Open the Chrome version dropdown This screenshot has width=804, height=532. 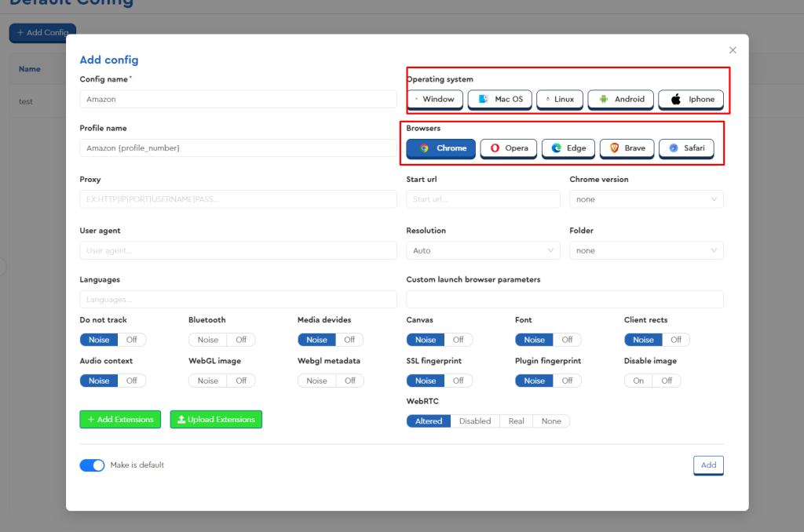coord(646,199)
